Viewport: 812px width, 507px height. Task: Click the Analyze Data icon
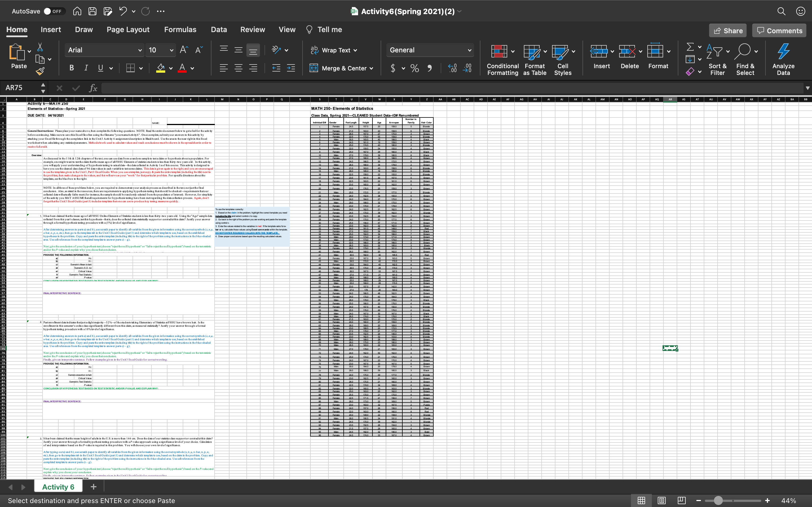pos(783,52)
